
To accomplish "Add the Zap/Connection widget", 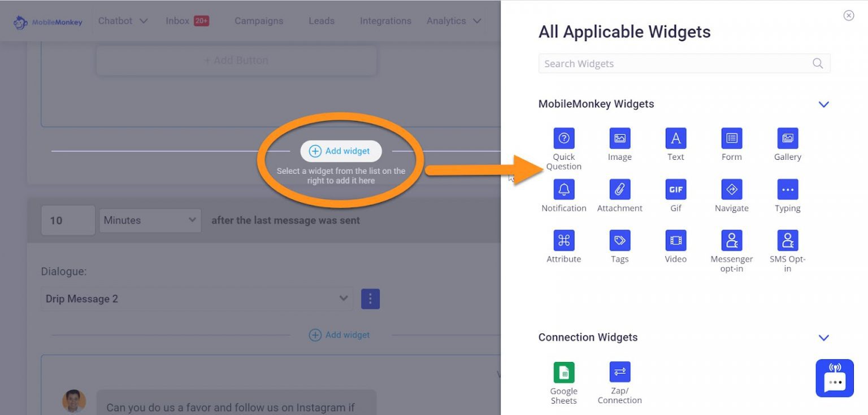I will [619, 373].
